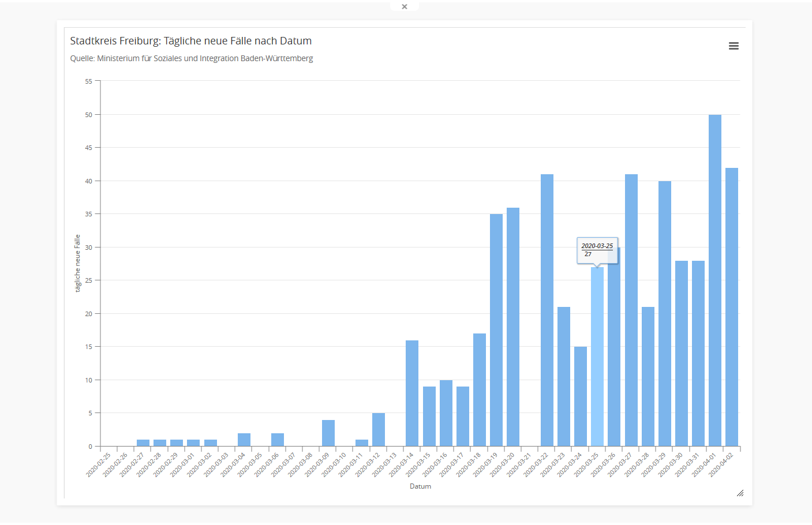This screenshot has width=812, height=525.
Task: Select the 2020-03-12 bar
Action: coord(379,430)
